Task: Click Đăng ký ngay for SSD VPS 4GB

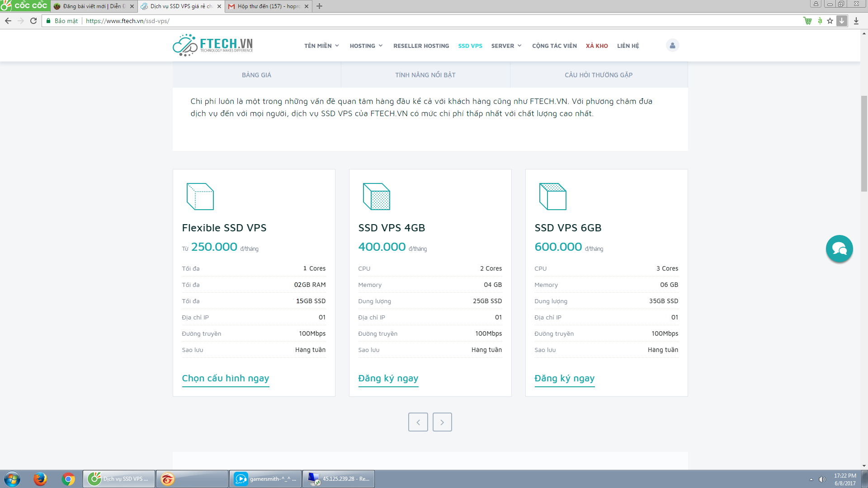Action: click(x=388, y=378)
